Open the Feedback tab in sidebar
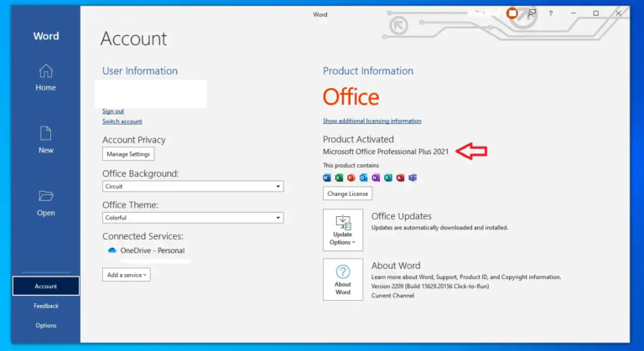This screenshot has width=644, height=351. tap(45, 306)
